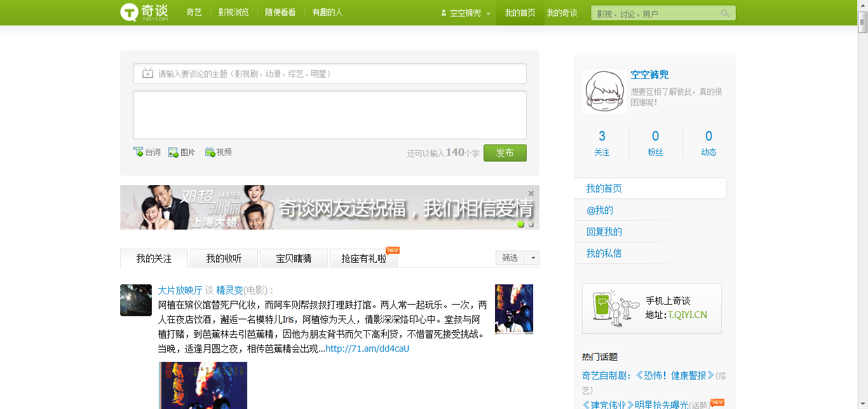This screenshot has width=868, height=409.
Task: Close the wedding banner advertisement
Action: 531,193
